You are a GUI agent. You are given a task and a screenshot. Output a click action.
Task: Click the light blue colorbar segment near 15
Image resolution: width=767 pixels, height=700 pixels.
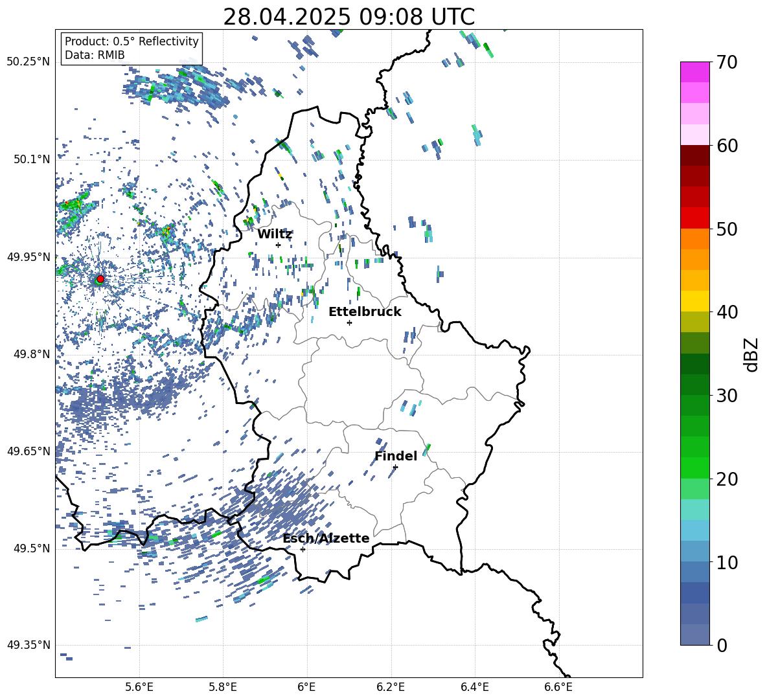tap(694, 530)
